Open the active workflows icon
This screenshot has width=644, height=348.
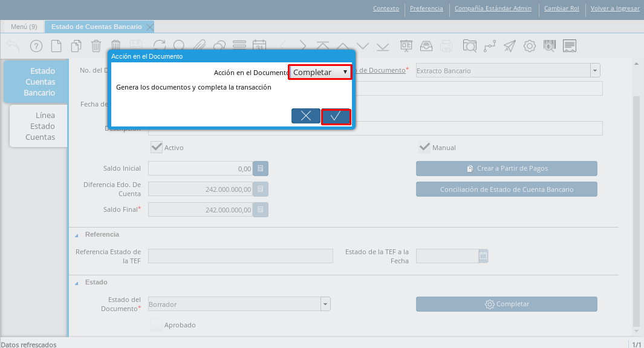(490, 45)
